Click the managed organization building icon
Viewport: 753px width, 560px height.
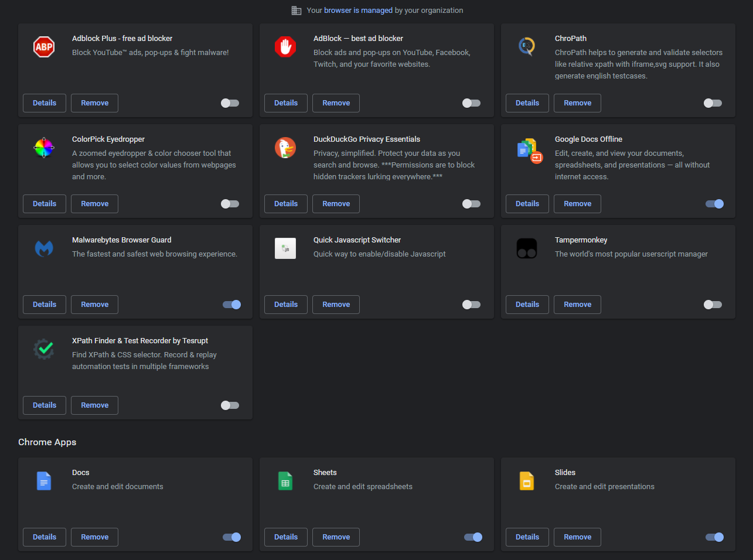tap(297, 11)
